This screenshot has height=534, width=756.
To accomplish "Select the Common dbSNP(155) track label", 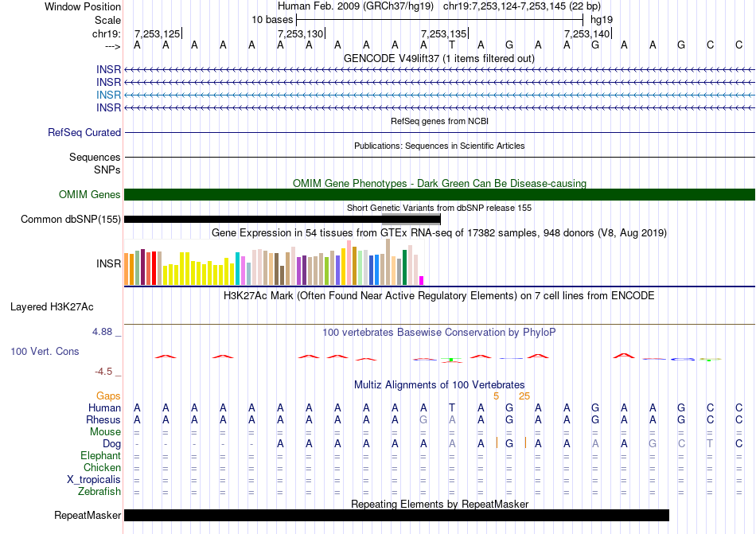I will 71,220.
